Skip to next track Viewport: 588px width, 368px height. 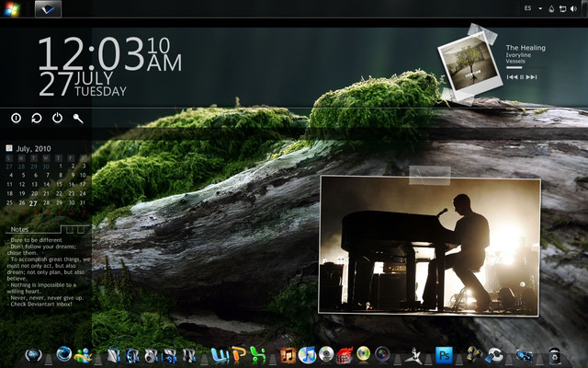coord(531,77)
